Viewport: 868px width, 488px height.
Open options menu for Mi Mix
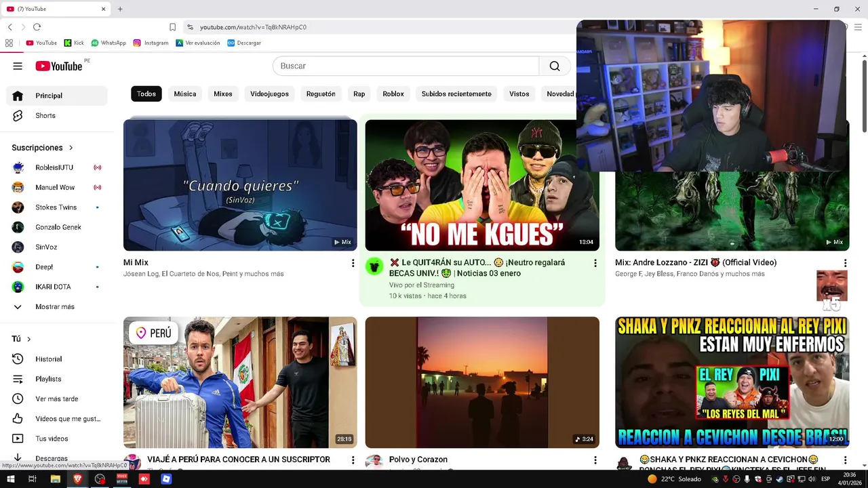pyautogui.click(x=353, y=263)
